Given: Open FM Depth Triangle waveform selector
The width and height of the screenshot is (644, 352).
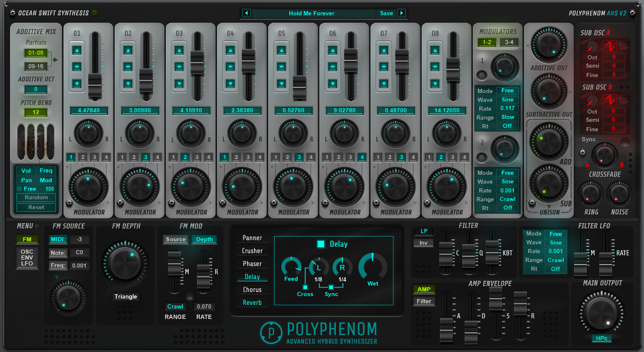Looking at the screenshot, I should pyautogui.click(x=126, y=297).
